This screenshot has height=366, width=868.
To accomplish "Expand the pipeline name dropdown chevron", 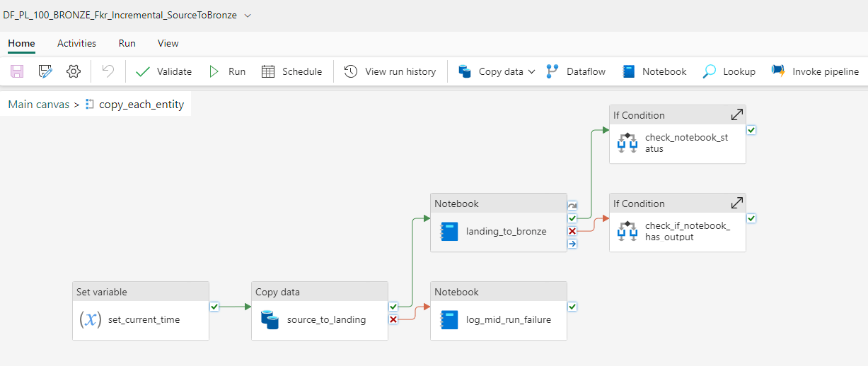I will coord(247,16).
